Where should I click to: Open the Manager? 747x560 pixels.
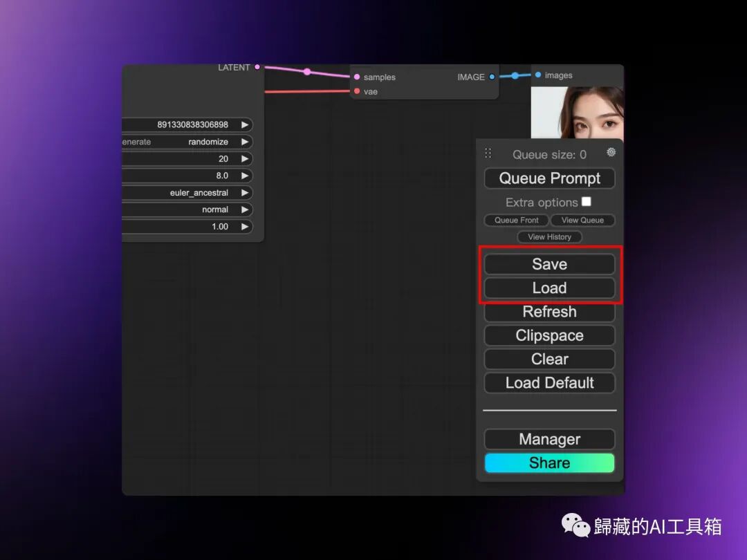coord(549,439)
